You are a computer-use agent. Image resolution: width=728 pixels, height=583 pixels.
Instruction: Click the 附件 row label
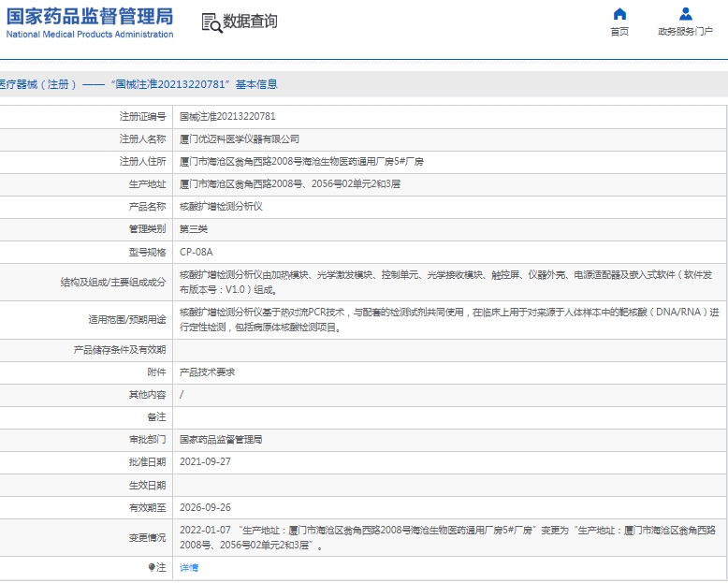coord(156,372)
